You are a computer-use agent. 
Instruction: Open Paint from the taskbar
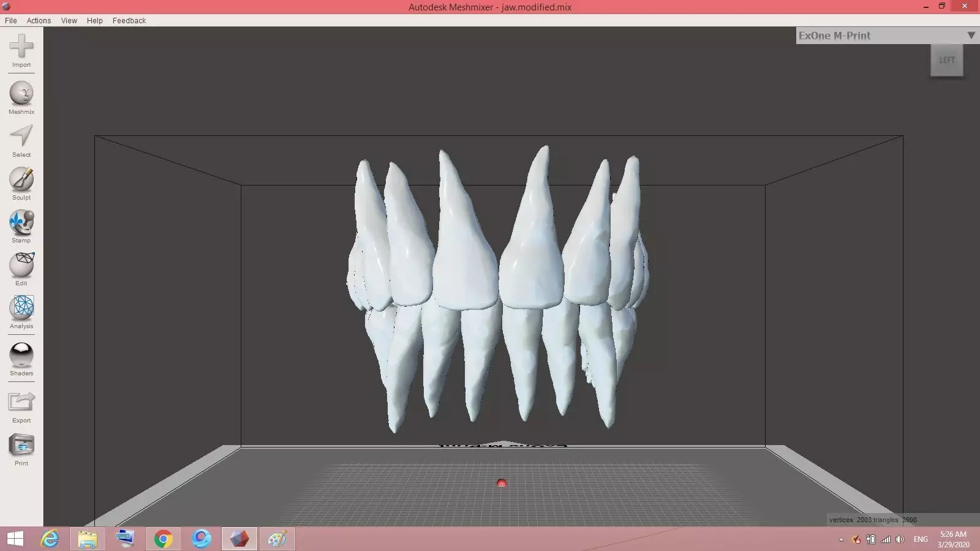(x=277, y=539)
